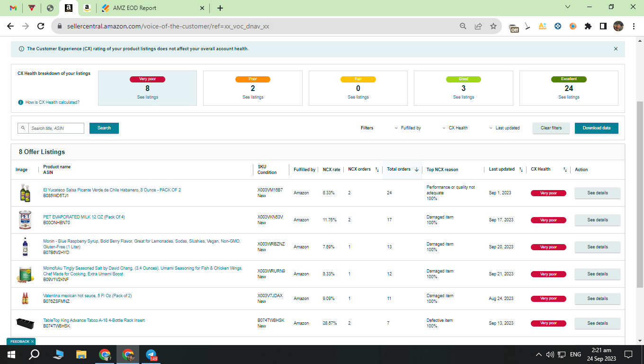The width and height of the screenshot is (644, 364).
Task: Expand the Fulfilled by filter
Action: pos(408,128)
